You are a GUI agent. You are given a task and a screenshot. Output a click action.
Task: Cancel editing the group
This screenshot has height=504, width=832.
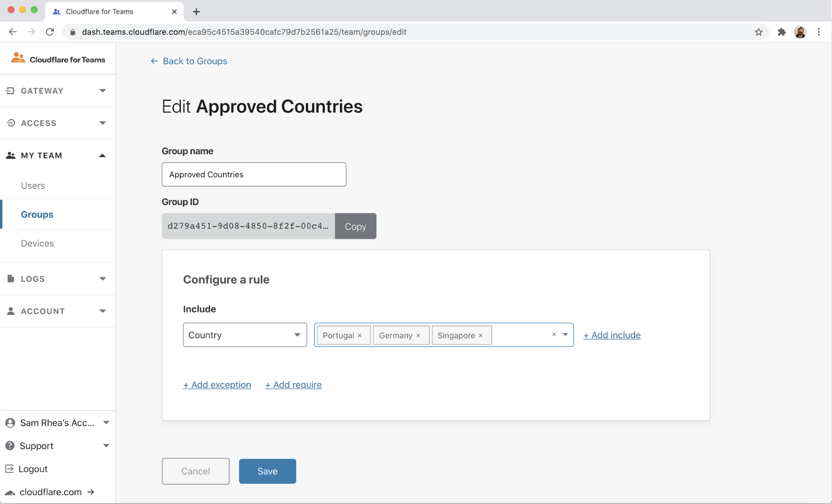pyautogui.click(x=195, y=471)
